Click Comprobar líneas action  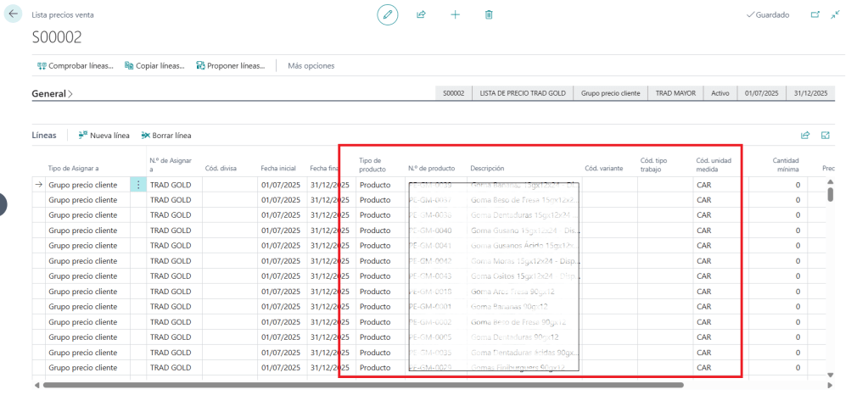pos(75,65)
